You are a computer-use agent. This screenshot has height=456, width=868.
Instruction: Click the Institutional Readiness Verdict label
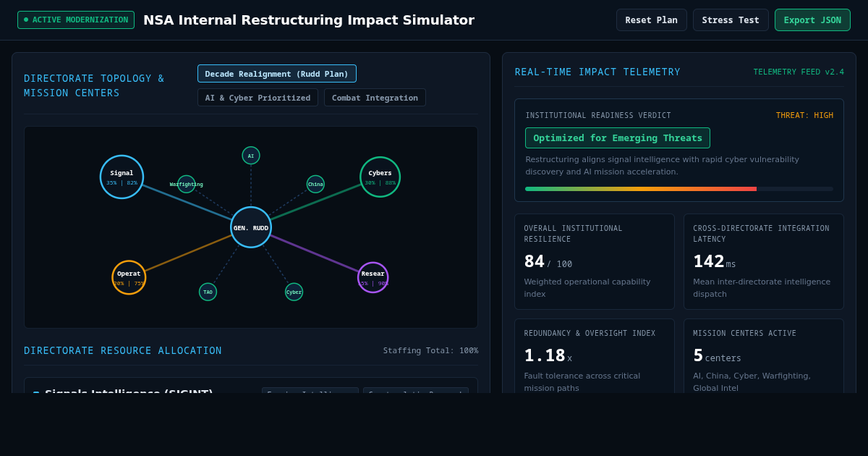598,115
